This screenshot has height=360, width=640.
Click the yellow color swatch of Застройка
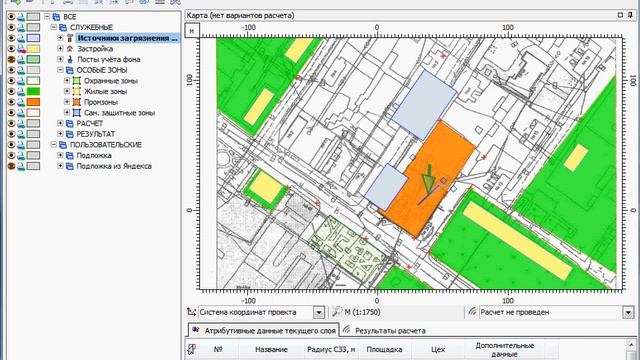point(33,49)
